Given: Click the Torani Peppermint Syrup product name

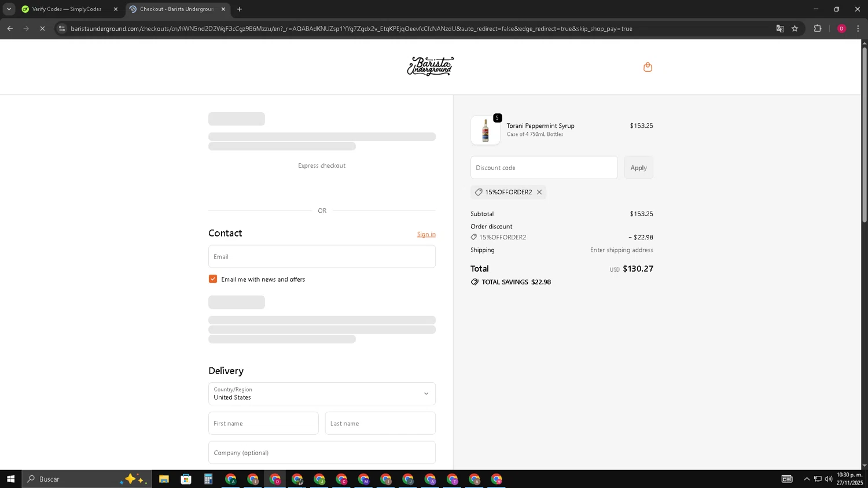Looking at the screenshot, I should click(x=540, y=125).
